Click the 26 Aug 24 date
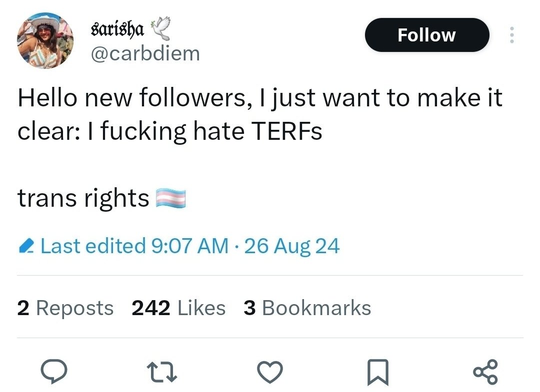The width and height of the screenshot is (540, 392). [292, 246]
